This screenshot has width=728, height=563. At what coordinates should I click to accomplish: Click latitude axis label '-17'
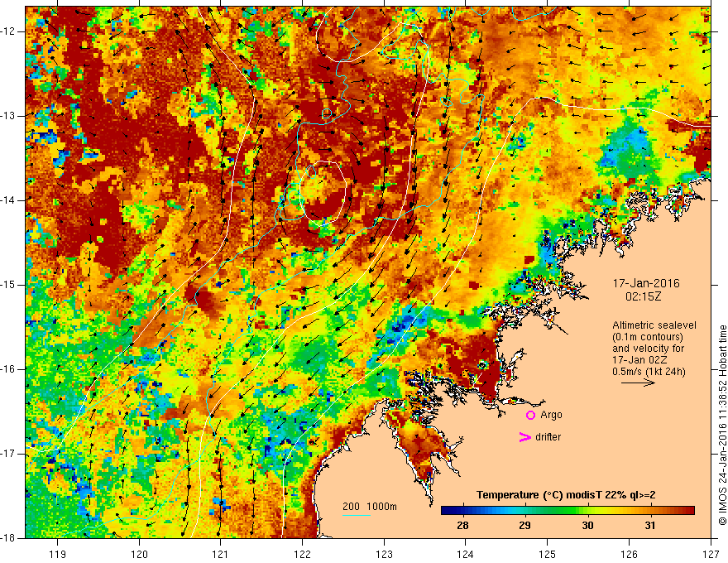[x=8, y=454]
